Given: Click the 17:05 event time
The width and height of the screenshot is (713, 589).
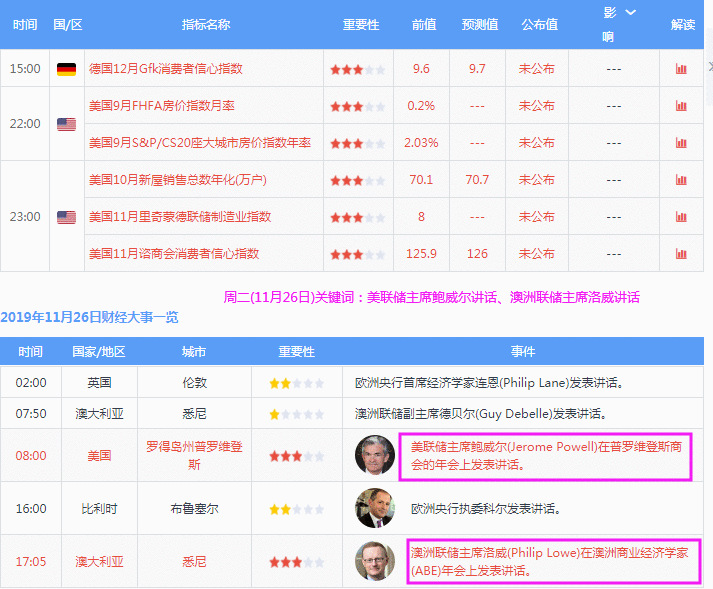Looking at the screenshot, I should [31, 562].
